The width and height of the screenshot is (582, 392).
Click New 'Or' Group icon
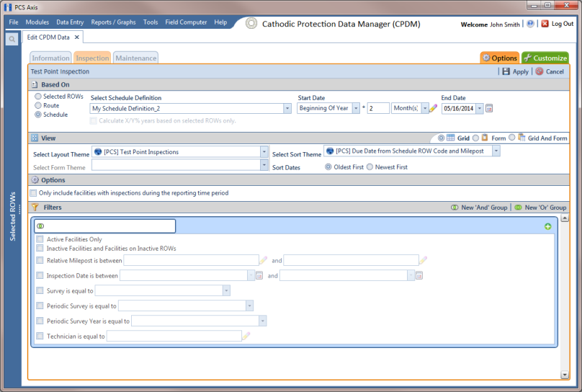click(518, 208)
